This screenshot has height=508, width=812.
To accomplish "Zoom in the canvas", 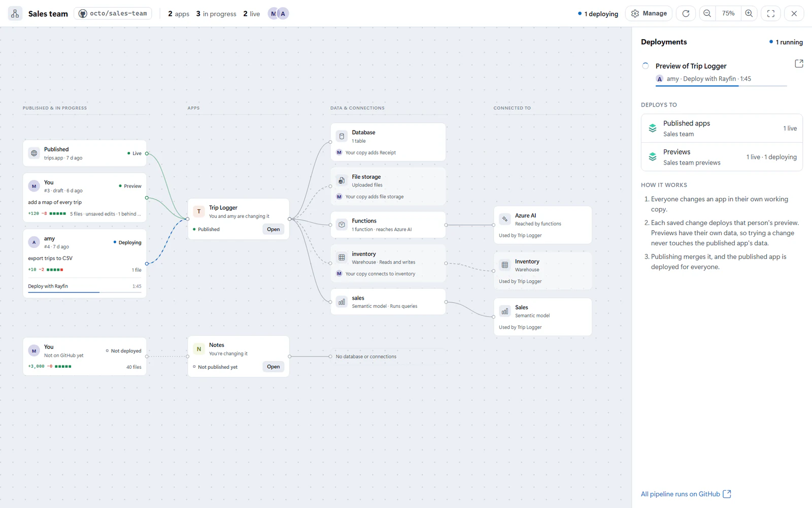I will 749,14.
